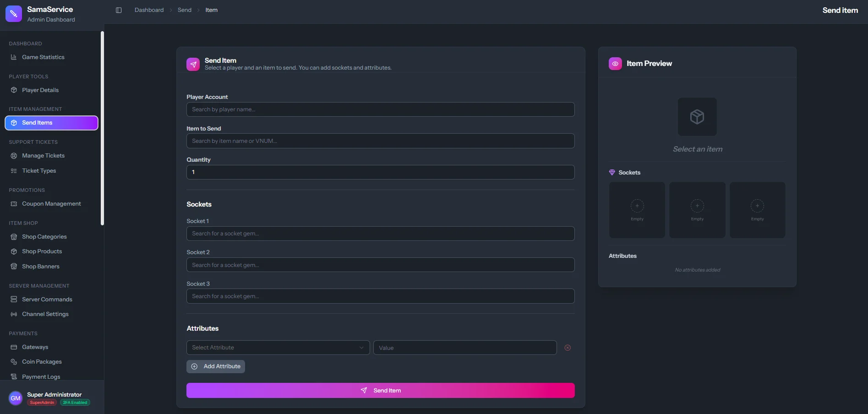This screenshot has height=414, width=868.
Task: Click the Ticket Types list icon
Action: pyautogui.click(x=14, y=171)
